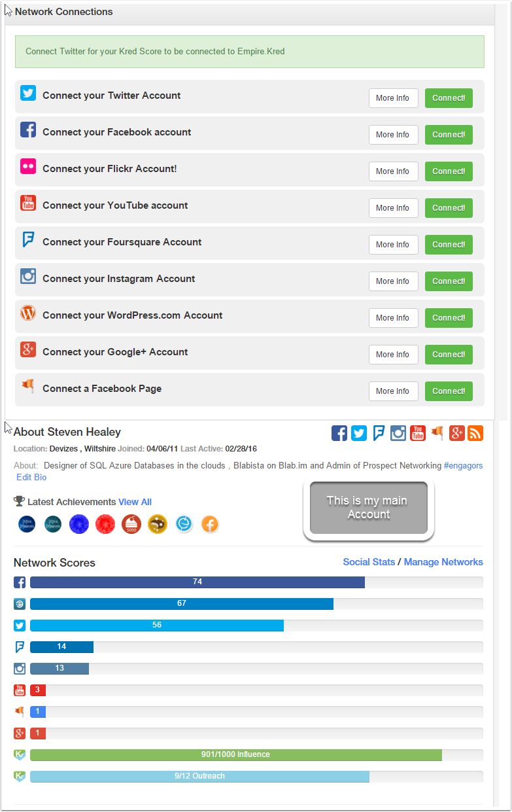512x812 pixels.
Task: View All latest achievements
Action: pyautogui.click(x=135, y=502)
